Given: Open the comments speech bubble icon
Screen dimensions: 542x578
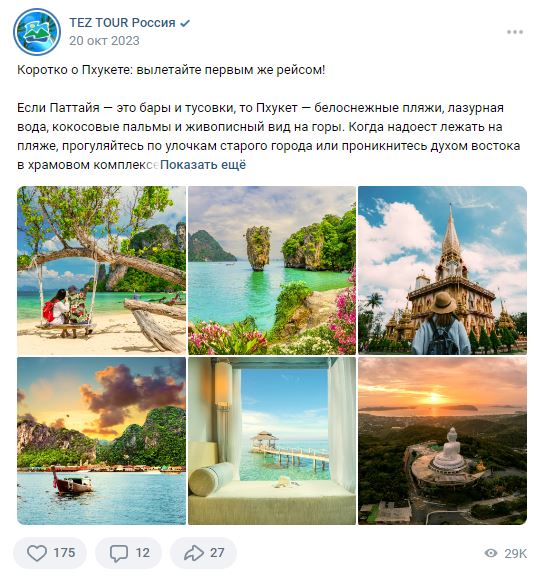Looking at the screenshot, I should tap(119, 553).
